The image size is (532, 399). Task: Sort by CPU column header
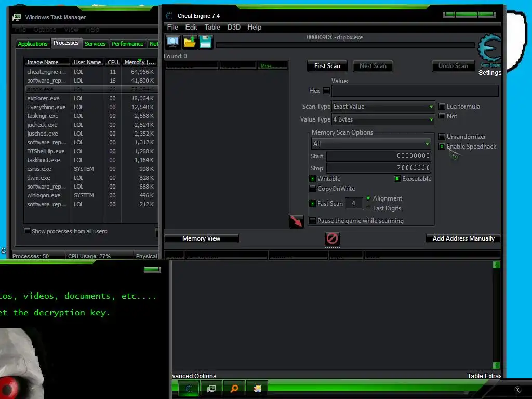113,62
